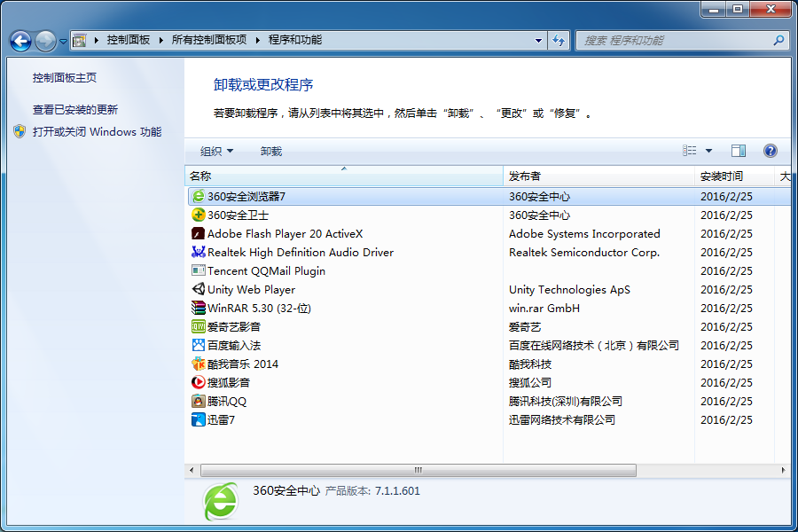Open the 组织 dropdown menu
798x532 pixels.
[217, 152]
